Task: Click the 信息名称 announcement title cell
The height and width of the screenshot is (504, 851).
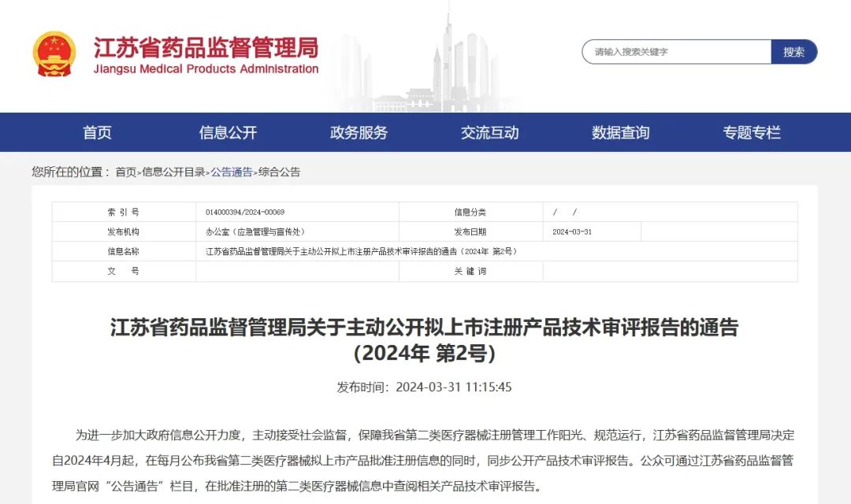Action: pos(361,251)
